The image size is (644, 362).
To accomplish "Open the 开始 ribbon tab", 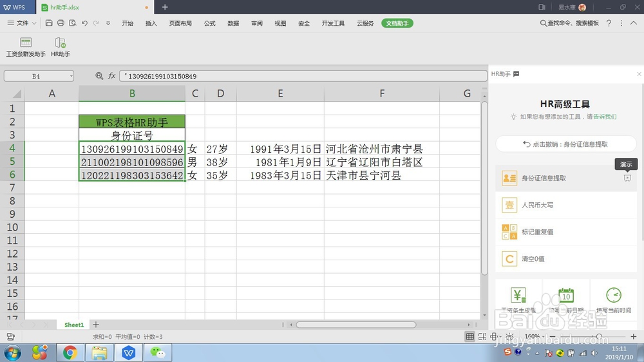I will (x=128, y=23).
